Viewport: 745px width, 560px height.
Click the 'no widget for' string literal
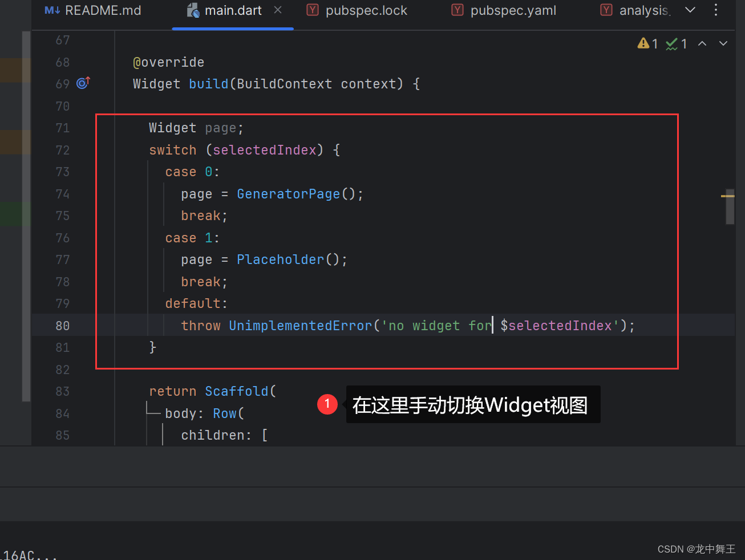pos(436,326)
